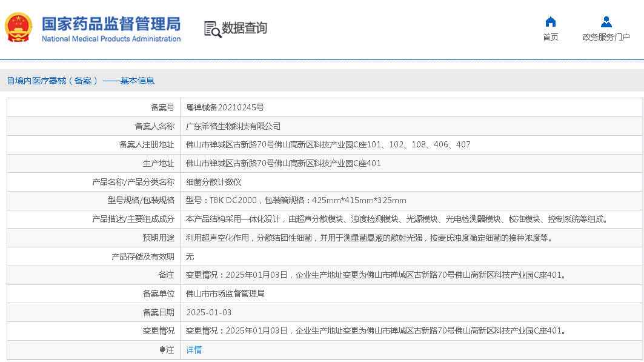This screenshot has height=362, width=644.
Task: Click the small icon before 境内医疗器械 heading
Action: coord(10,81)
